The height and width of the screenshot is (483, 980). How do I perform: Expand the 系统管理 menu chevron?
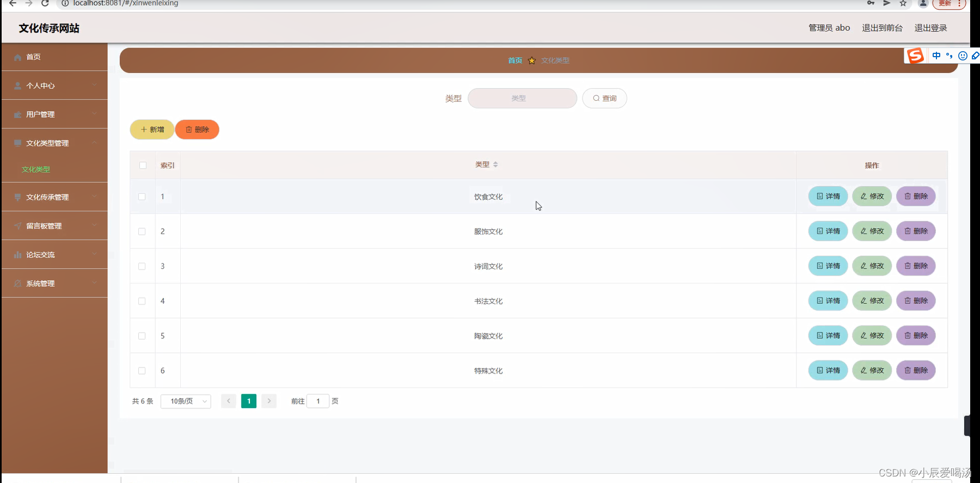pyautogui.click(x=95, y=283)
